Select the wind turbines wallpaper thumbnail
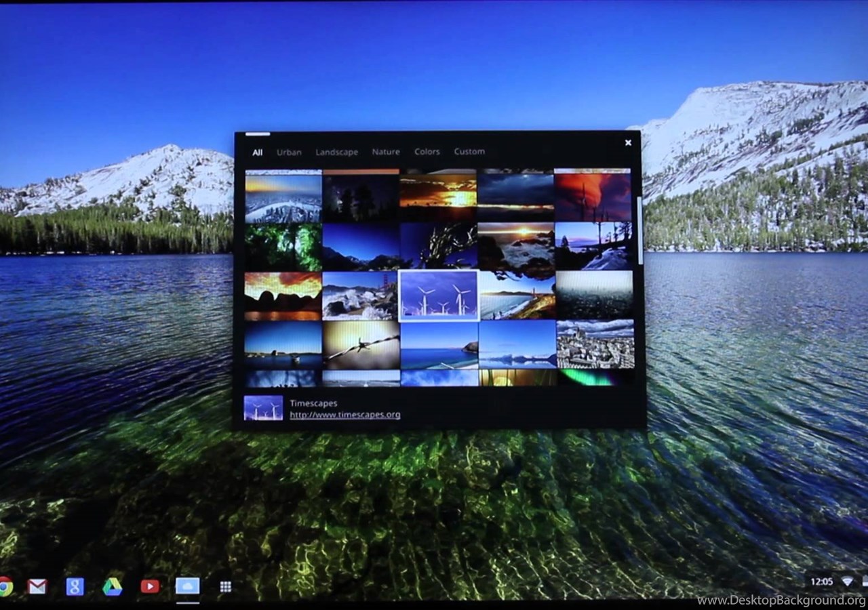The image size is (868, 610). pos(439,296)
